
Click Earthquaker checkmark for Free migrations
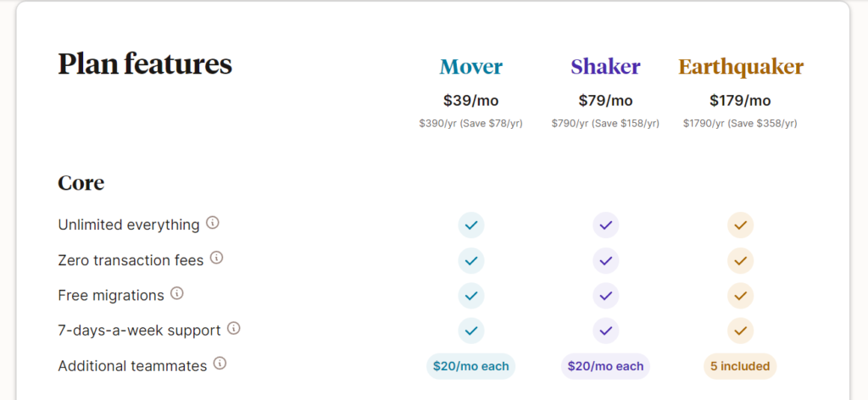pyautogui.click(x=740, y=296)
